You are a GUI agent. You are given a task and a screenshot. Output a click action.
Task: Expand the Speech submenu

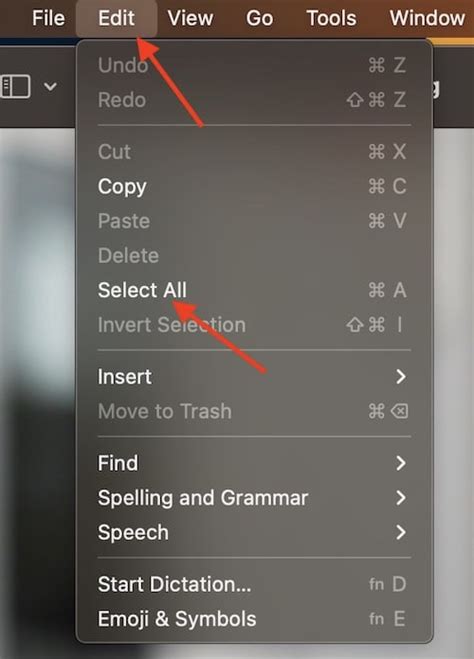[254, 532]
